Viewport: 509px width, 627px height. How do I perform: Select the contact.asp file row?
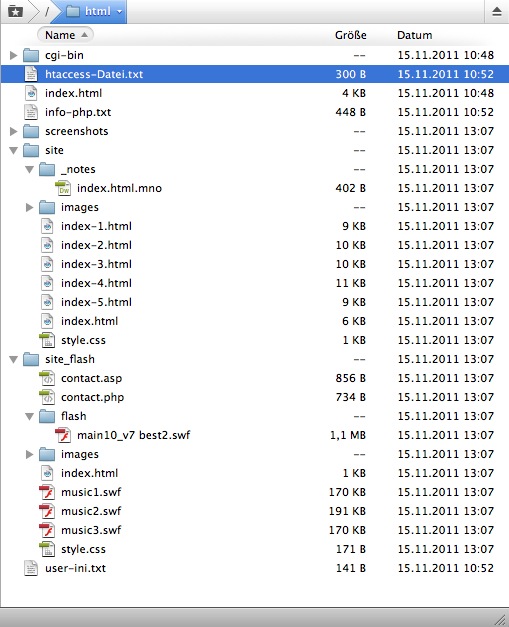click(254, 378)
